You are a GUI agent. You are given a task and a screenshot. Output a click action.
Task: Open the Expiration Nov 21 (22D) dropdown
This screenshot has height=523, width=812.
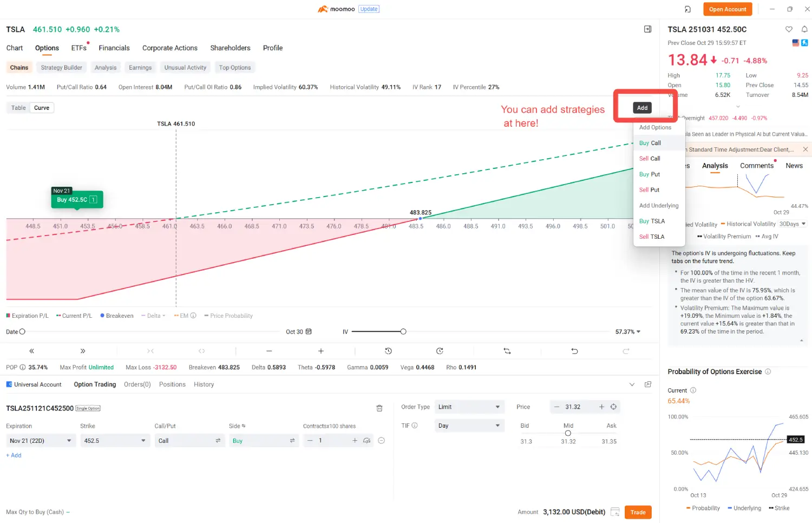coord(40,441)
